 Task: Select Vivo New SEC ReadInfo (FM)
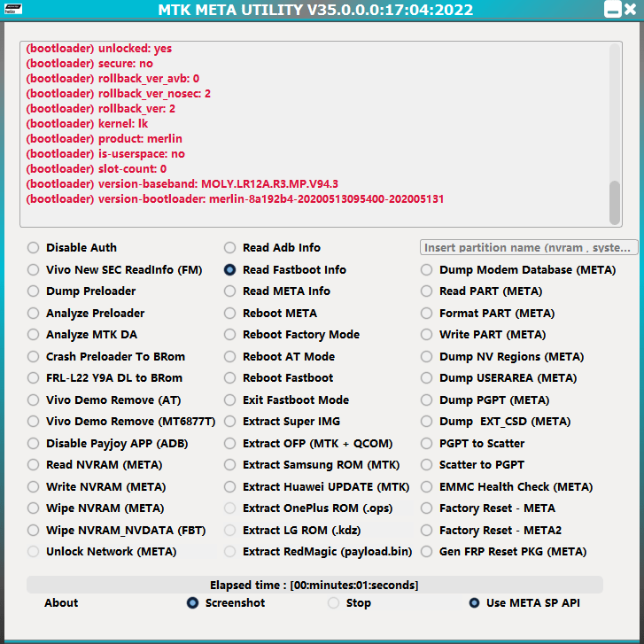pos(34,270)
